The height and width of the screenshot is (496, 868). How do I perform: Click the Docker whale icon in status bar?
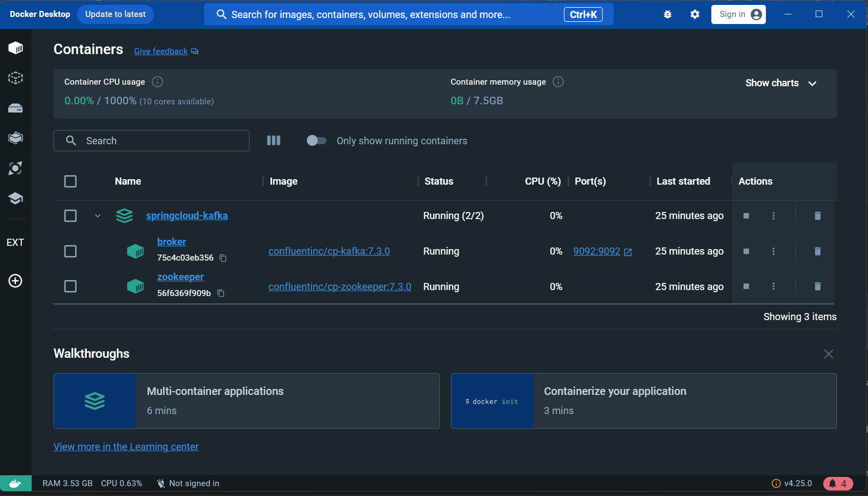15,483
